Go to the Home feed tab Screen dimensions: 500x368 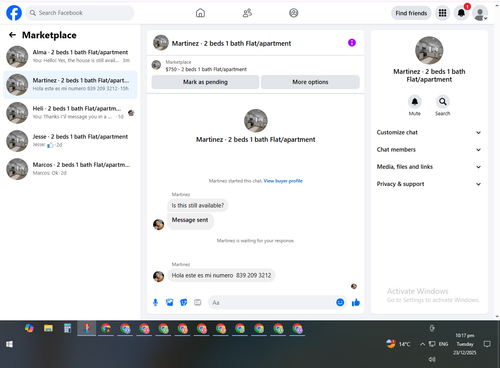200,13
